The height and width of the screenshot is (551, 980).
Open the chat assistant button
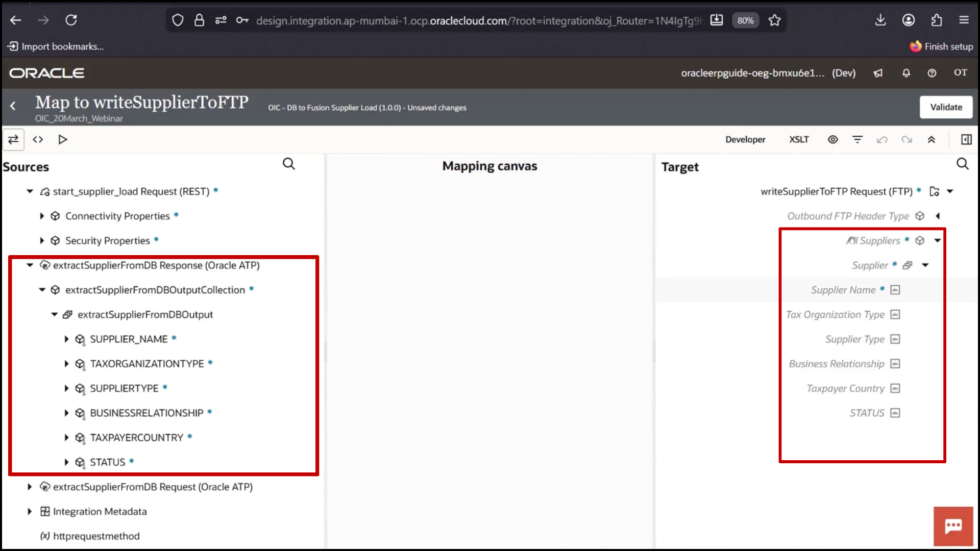click(x=953, y=526)
